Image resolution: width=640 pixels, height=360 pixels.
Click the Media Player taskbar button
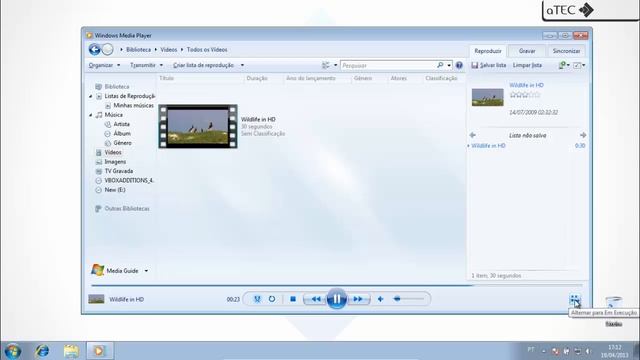coord(100,351)
